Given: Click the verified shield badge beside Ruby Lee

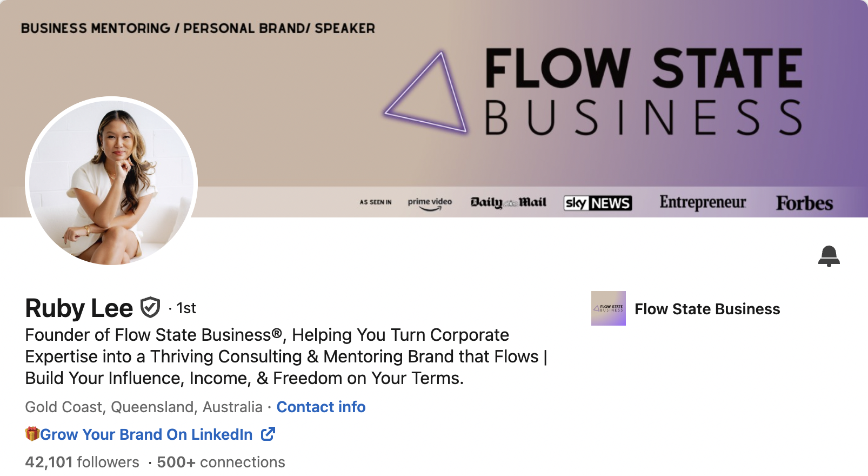Looking at the screenshot, I should pos(150,307).
